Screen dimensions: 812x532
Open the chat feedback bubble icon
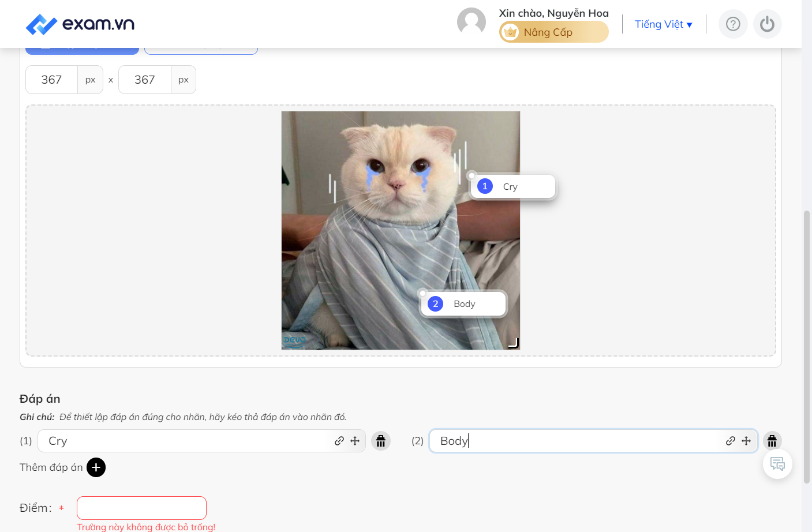pyautogui.click(x=777, y=464)
